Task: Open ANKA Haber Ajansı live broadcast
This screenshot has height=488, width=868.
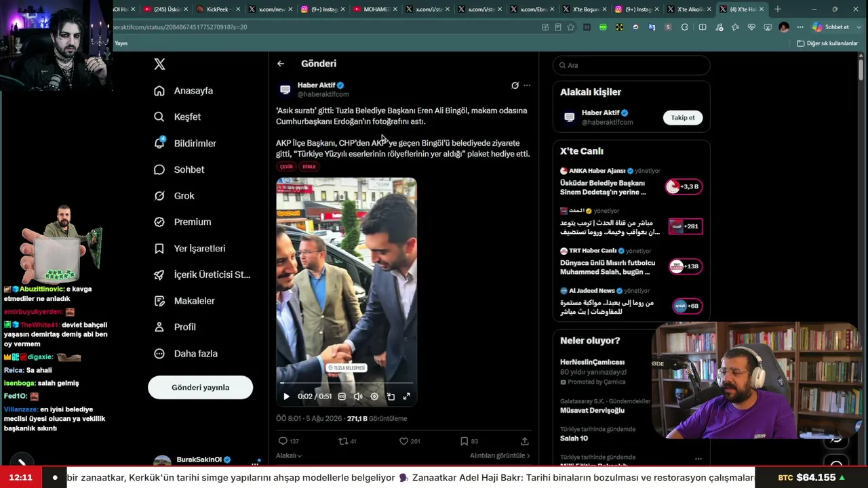Action: 610,183
